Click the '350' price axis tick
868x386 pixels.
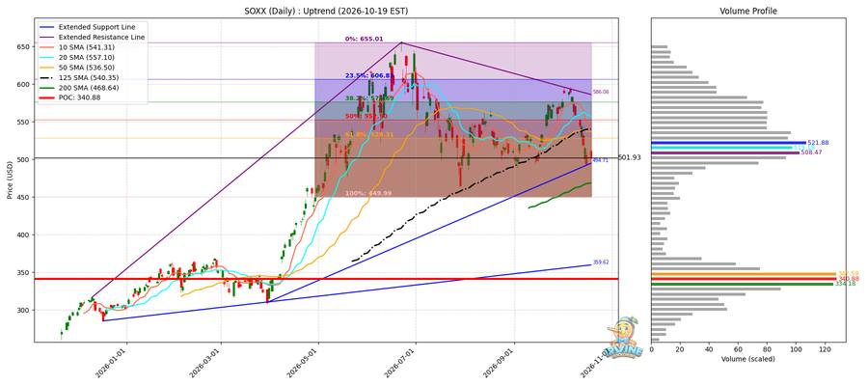[x=25, y=272]
